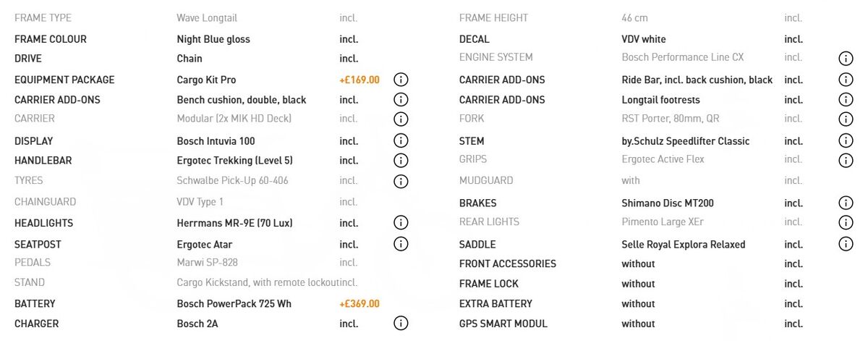The width and height of the screenshot is (868, 341).
Task: Show info for Ride Bar carrier add-on
Action: pos(846,80)
